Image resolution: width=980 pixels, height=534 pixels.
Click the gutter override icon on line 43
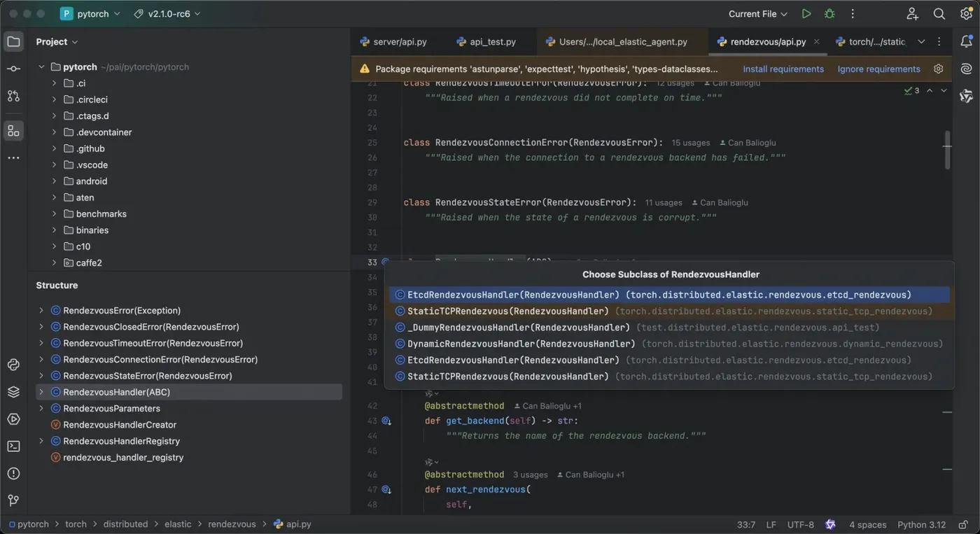386,421
